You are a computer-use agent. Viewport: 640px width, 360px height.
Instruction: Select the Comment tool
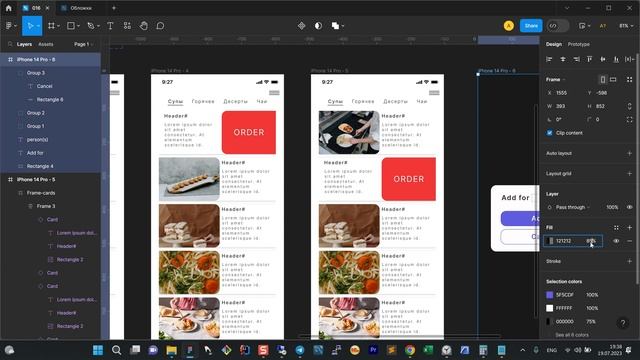(x=160, y=26)
